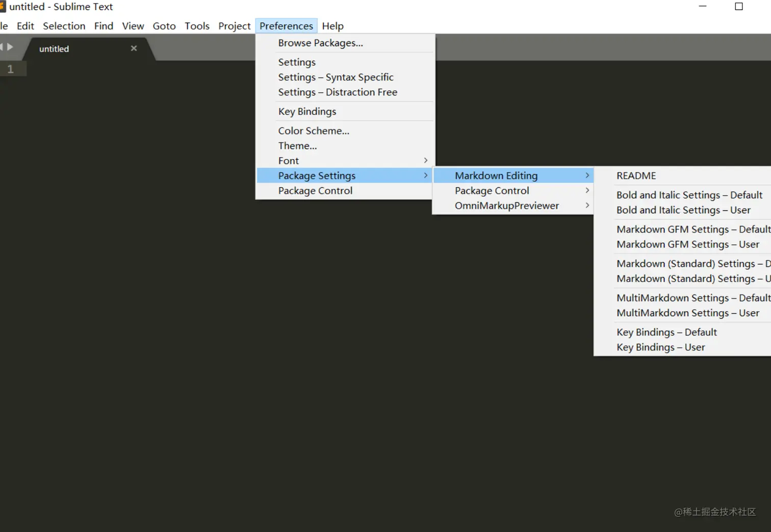Select Settings – Distraction Free

click(338, 92)
